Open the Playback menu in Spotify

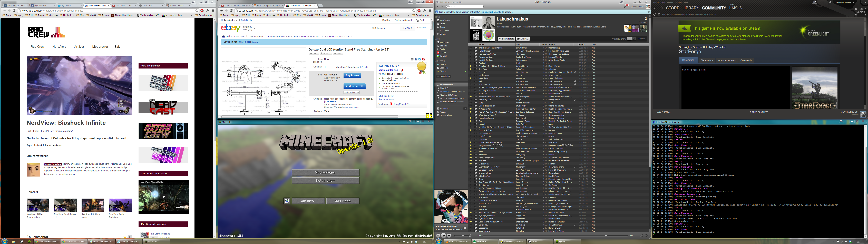(x=454, y=2)
